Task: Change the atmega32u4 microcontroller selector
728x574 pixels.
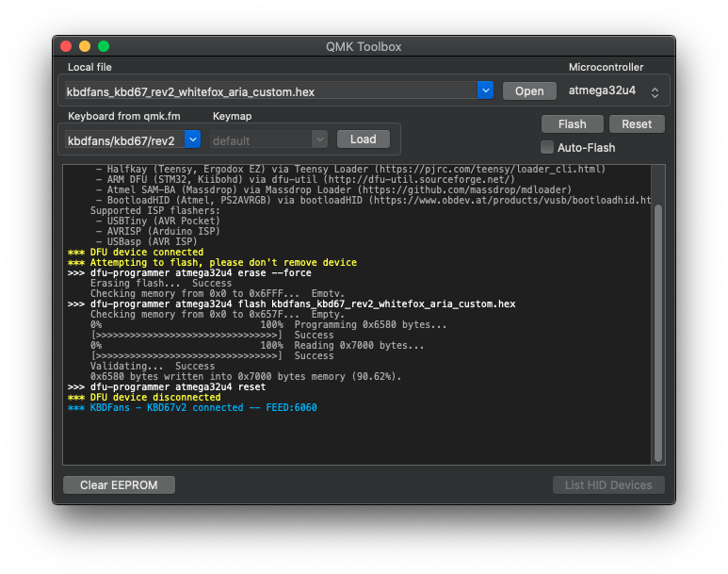Action: click(614, 91)
